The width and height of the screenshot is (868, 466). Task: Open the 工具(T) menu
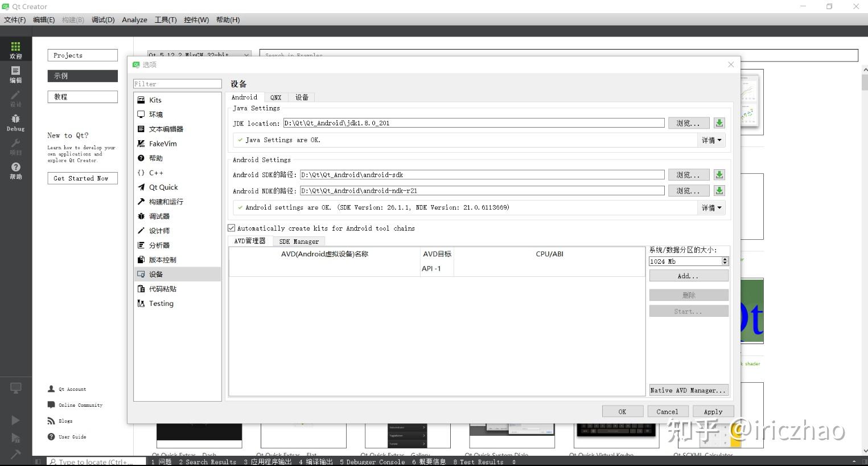(166, 20)
